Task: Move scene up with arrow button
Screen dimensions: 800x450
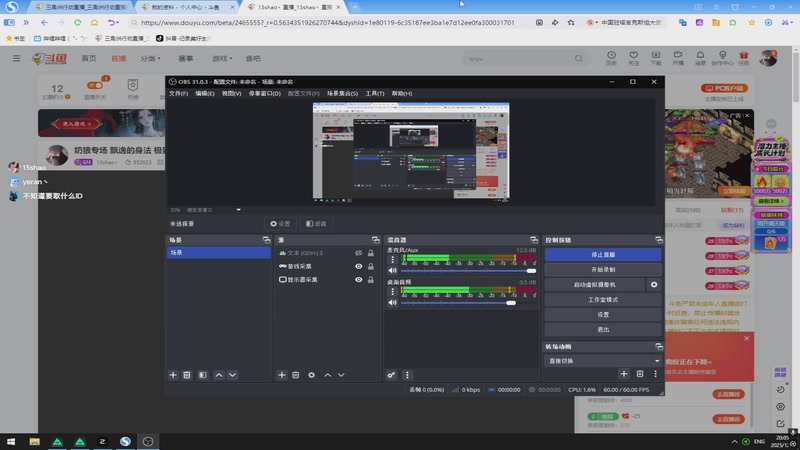Action: 219,375
